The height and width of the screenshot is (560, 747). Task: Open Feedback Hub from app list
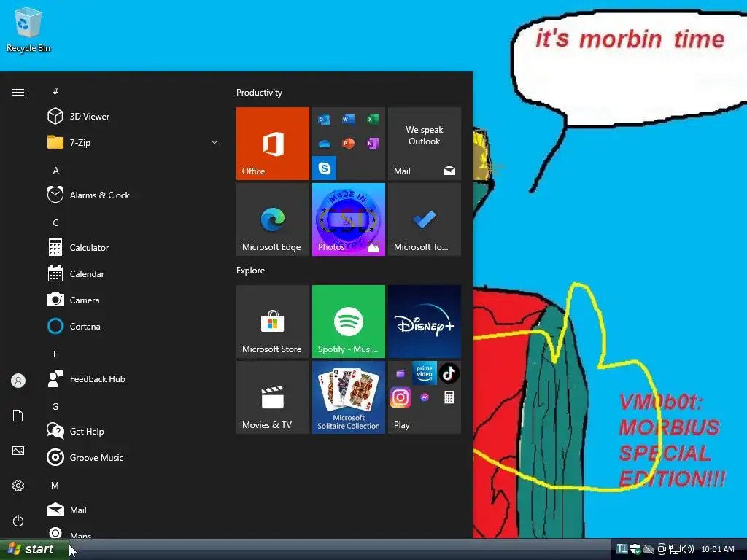(x=133, y=379)
